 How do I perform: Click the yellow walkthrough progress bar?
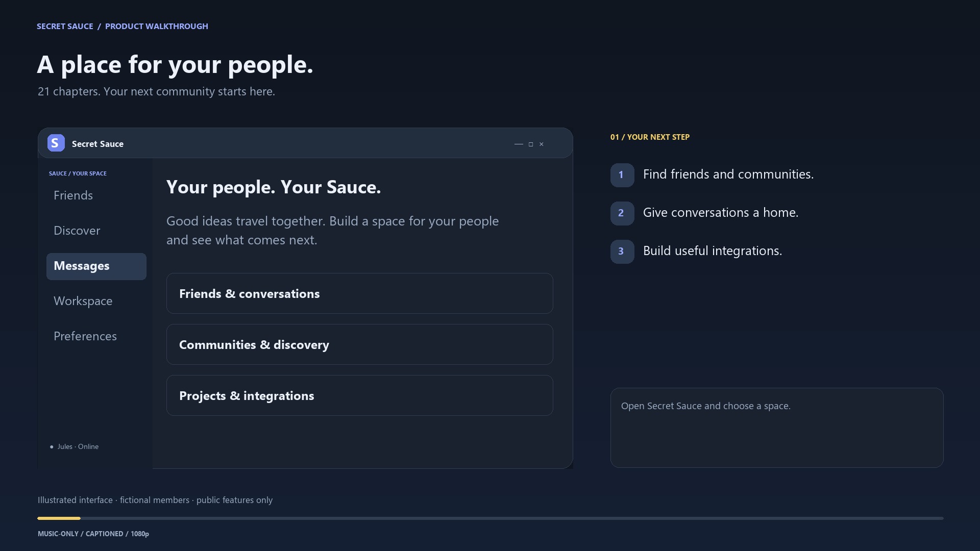click(59, 518)
